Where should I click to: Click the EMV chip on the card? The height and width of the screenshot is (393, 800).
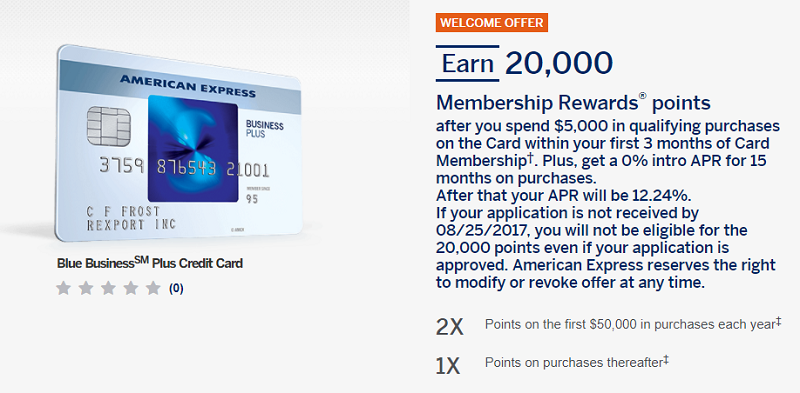(109, 127)
